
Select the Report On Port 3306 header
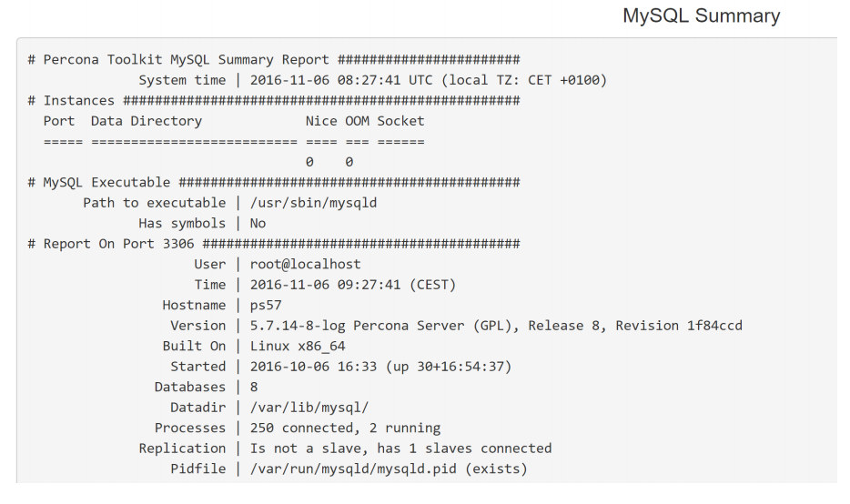pos(112,244)
